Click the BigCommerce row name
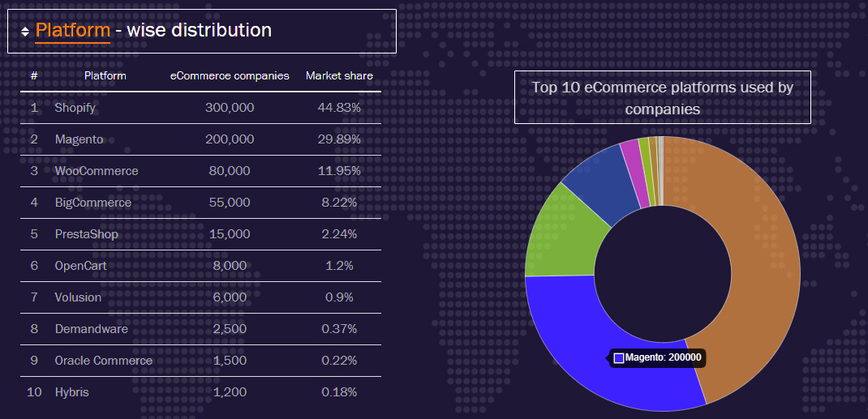Image resolution: width=868 pixels, height=419 pixels. tap(93, 203)
